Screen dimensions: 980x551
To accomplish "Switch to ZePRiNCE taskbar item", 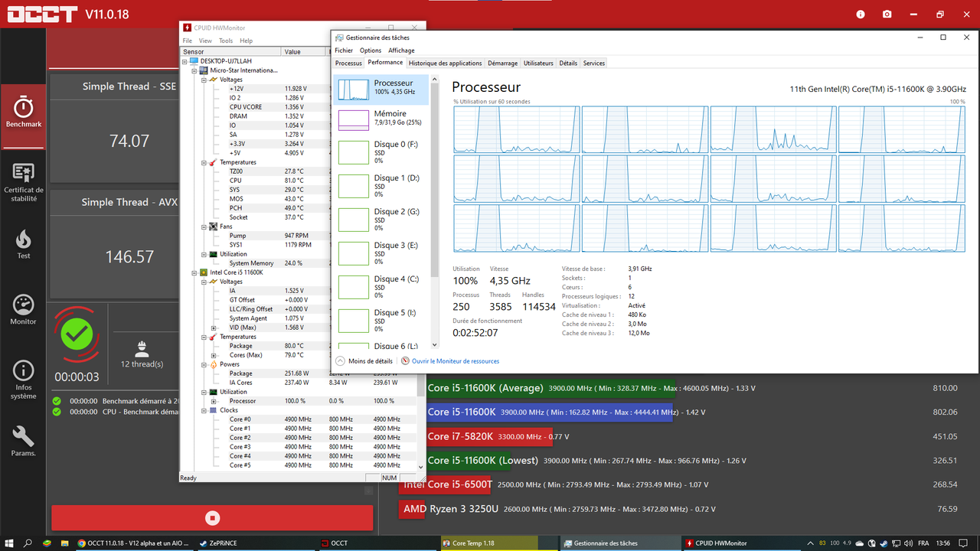I will tap(255, 543).
